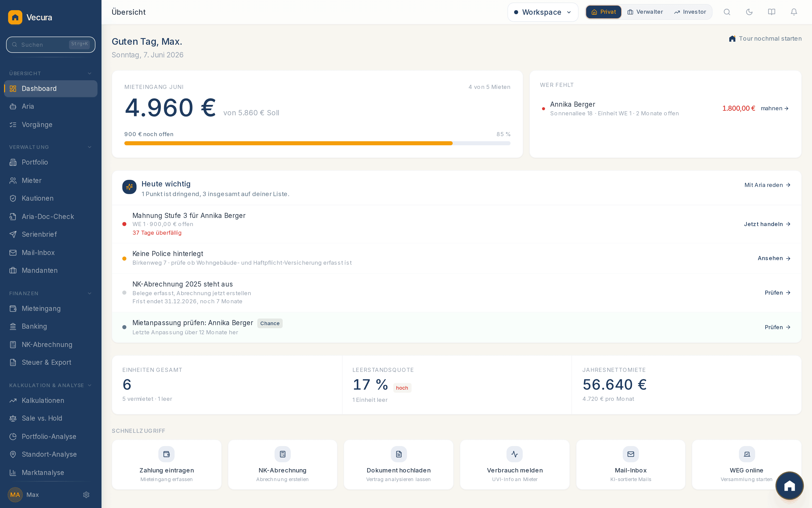812x508 pixels.
Task: Click '56.640 €' Jahresnettomiete value
Action: pyautogui.click(x=615, y=384)
